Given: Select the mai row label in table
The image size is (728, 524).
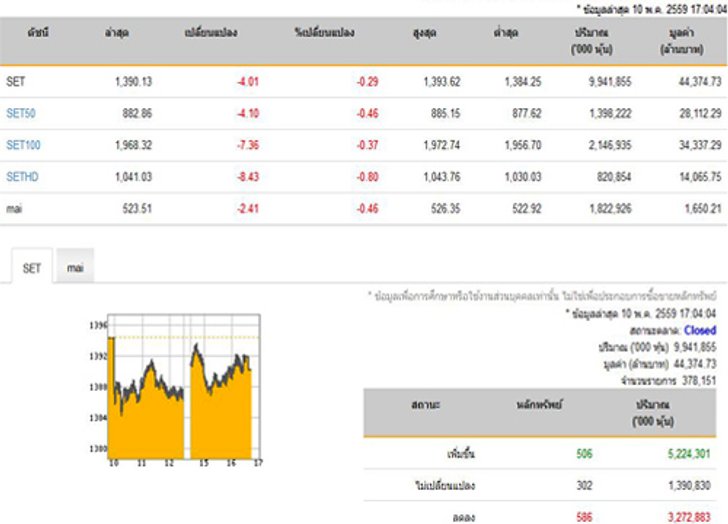Looking at the screenshot, I should [x=14, y=209].
